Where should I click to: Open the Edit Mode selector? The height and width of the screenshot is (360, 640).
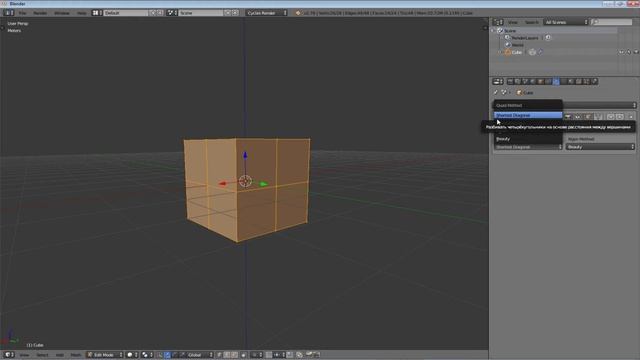click(105, 355)
